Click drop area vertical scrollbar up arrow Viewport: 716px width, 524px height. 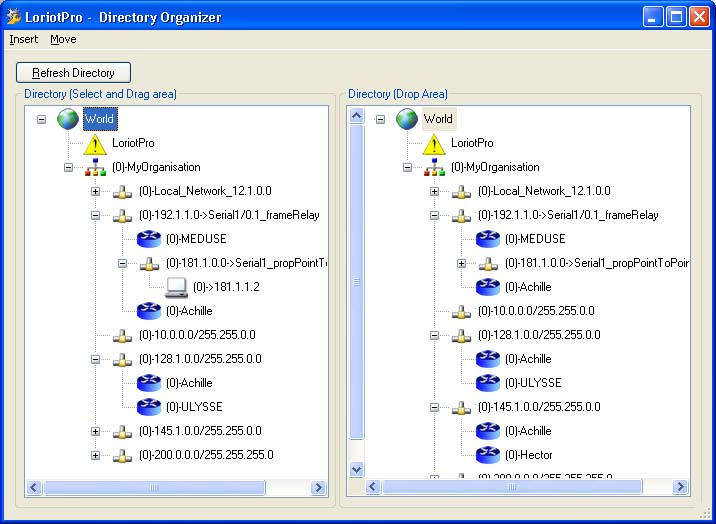(x=357, y=115)
